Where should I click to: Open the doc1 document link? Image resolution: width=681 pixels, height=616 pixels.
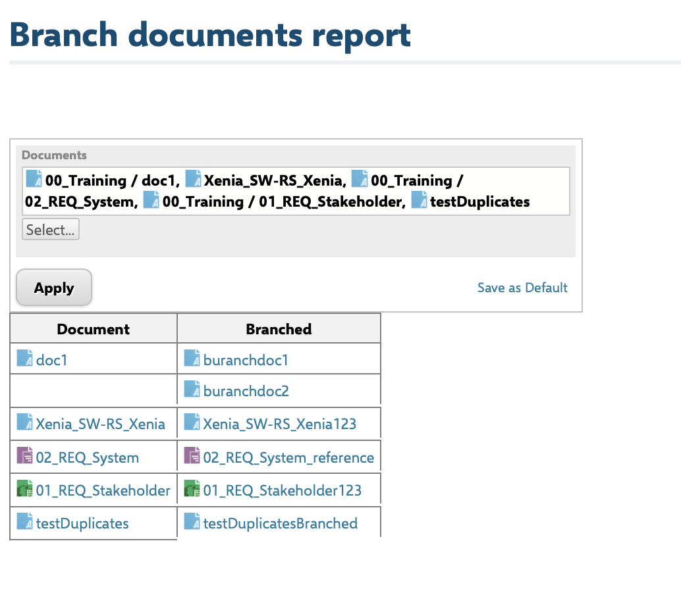(51, 360)
